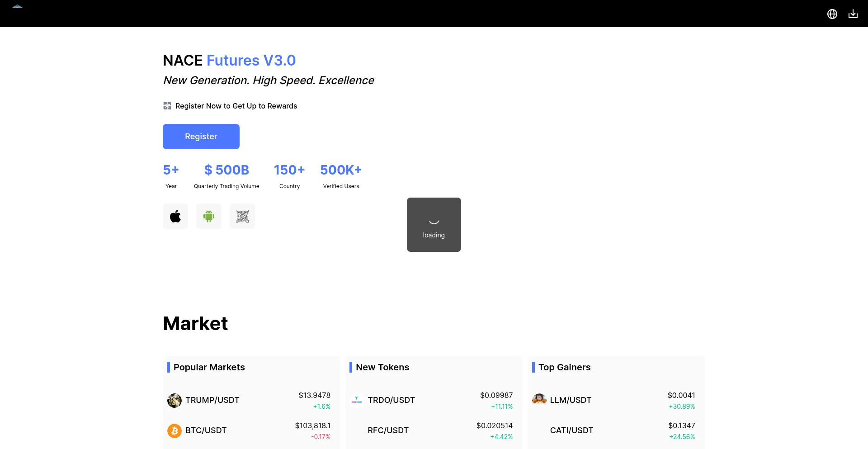Open the RFC/USDT trading pair
The image size is (868, 449).
click(388, 430)
